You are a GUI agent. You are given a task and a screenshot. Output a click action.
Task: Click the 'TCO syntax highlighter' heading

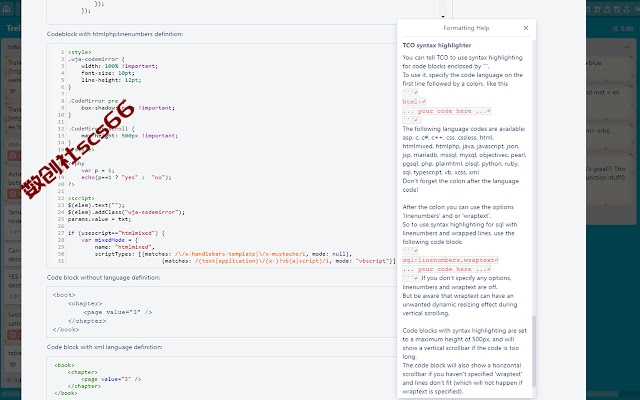437,45
